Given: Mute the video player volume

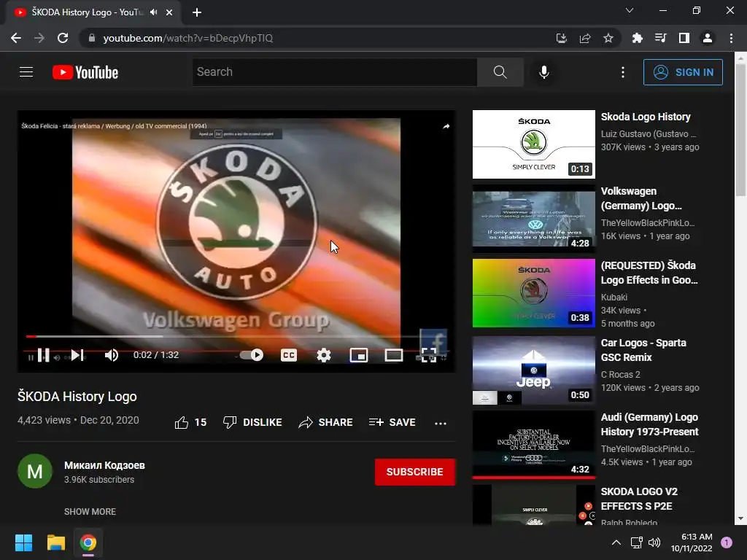Looking at the screenshot, I should point(112,355).
